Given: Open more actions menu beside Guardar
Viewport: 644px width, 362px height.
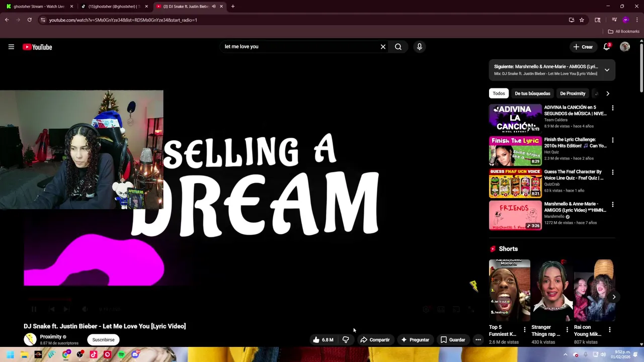Looking at the screenshot, I should coord(478,340).
